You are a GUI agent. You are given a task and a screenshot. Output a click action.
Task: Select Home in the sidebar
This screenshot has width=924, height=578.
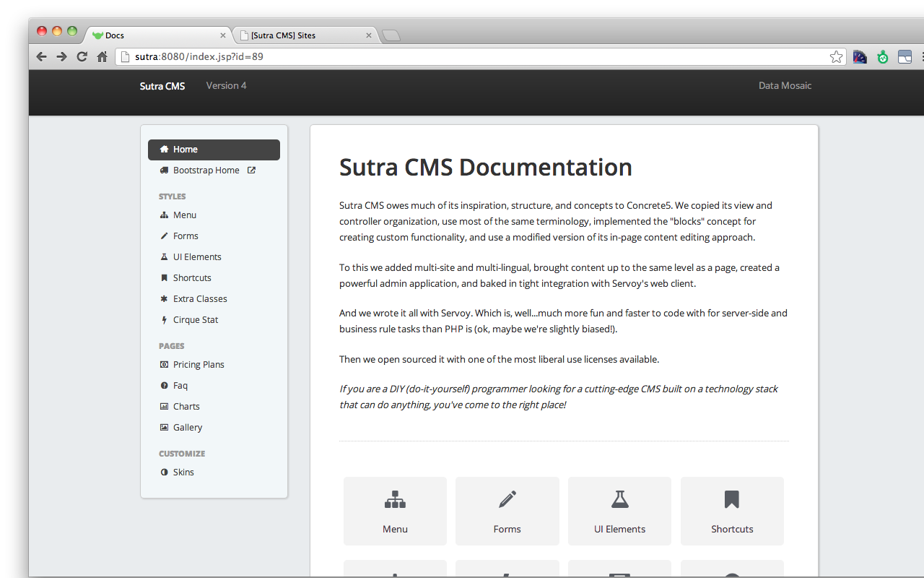click(x=214, y=150)
